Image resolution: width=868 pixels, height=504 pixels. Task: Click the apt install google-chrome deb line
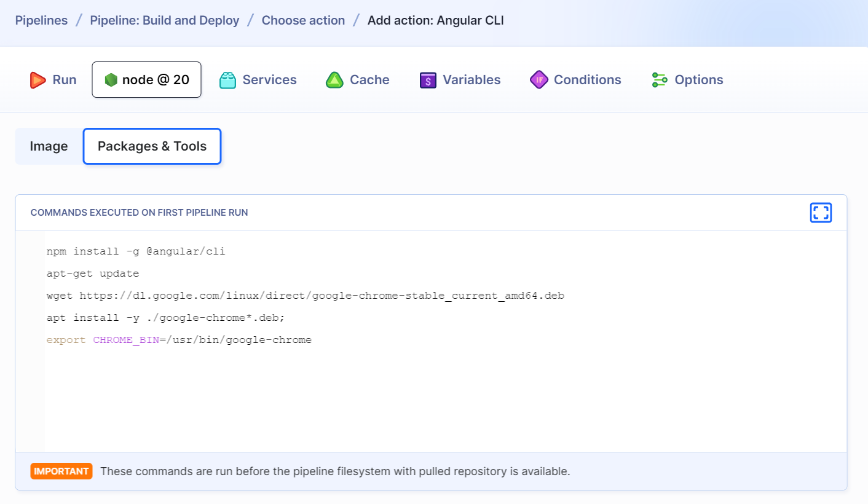pyautogui.click(x=166, y=318)
